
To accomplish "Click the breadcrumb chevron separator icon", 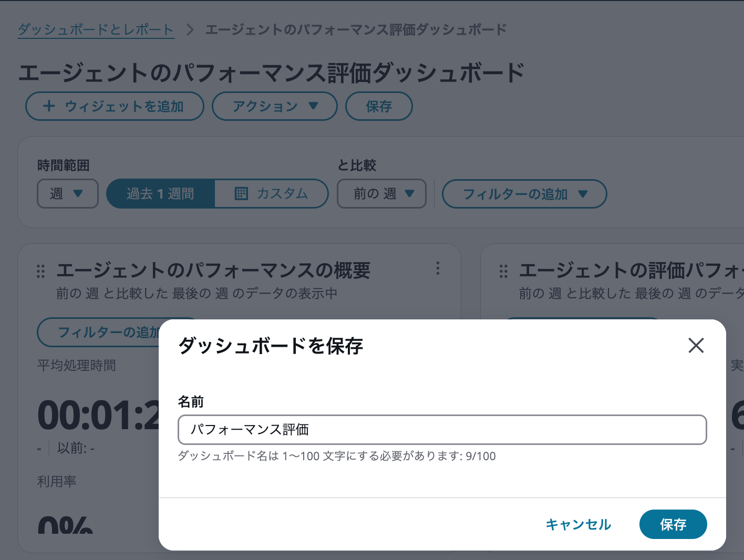I will tap(190, 29).
